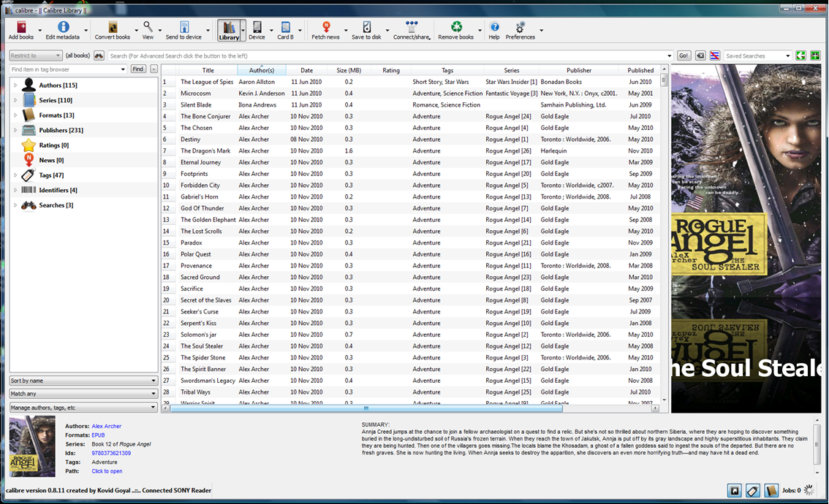The height and width of the screenshot is (504, 829).
Task: Open the EPUB format link
Action: (x=99, y=435)
